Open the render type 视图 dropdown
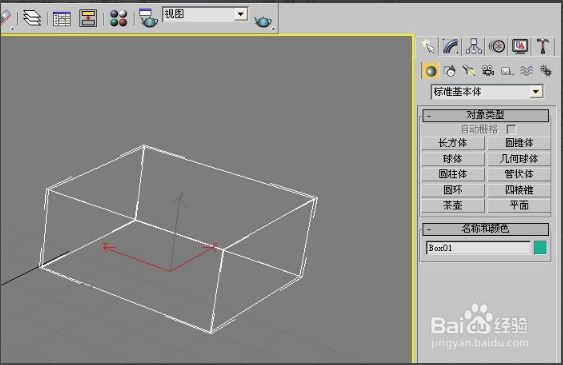The height and width of the screenshot is (365, 563). [x=205, y=14]
